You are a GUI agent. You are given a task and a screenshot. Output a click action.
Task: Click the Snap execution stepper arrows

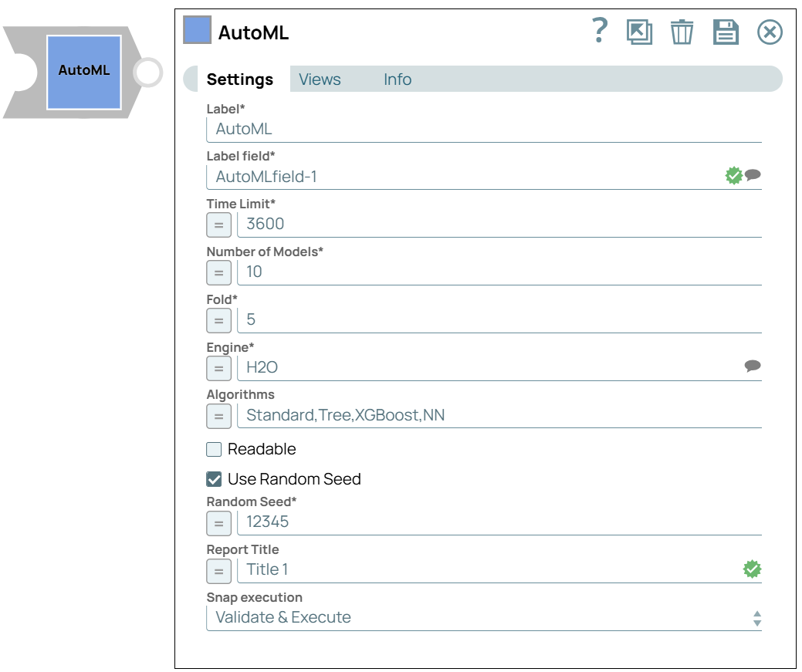point(757,616)
